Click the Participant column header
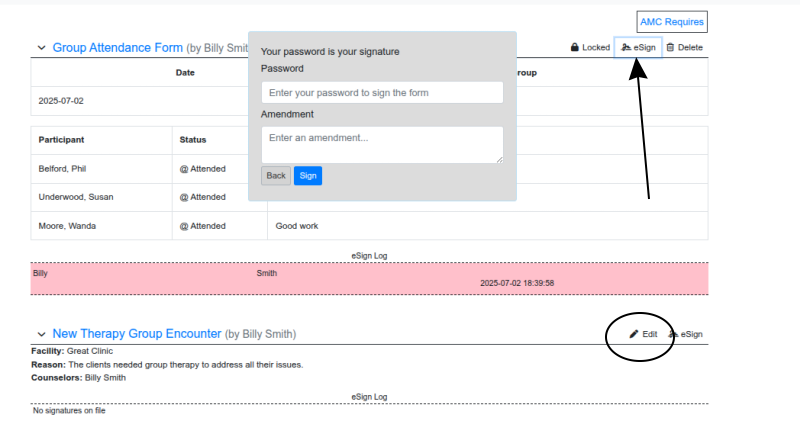This screenshot has height=440, width=800. pyautogui.click(x=61, y=140)
